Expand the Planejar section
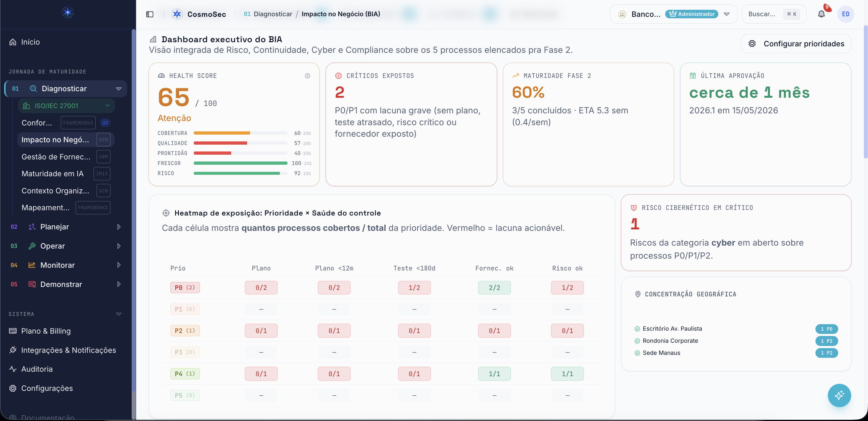The width and height of the screenshot is (868, 421). click(119, 227)
